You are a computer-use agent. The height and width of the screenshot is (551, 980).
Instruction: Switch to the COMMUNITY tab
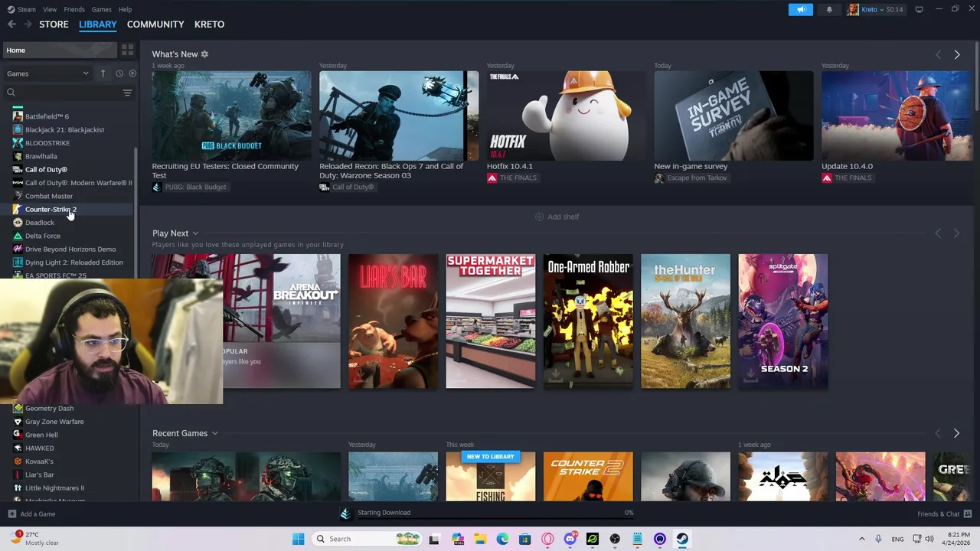point(155,24)
